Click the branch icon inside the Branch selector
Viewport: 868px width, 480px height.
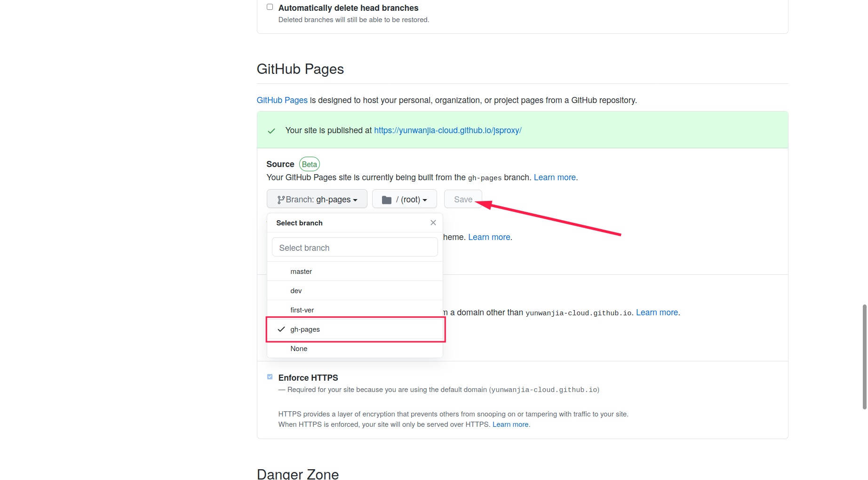(x=281, y=199)
